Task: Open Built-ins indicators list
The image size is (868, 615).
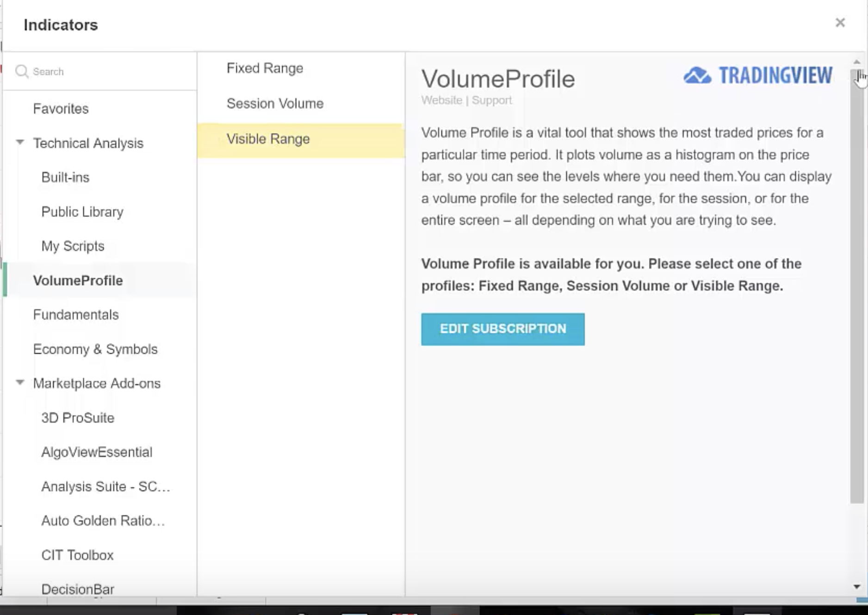Action: (x=65, y=178)
